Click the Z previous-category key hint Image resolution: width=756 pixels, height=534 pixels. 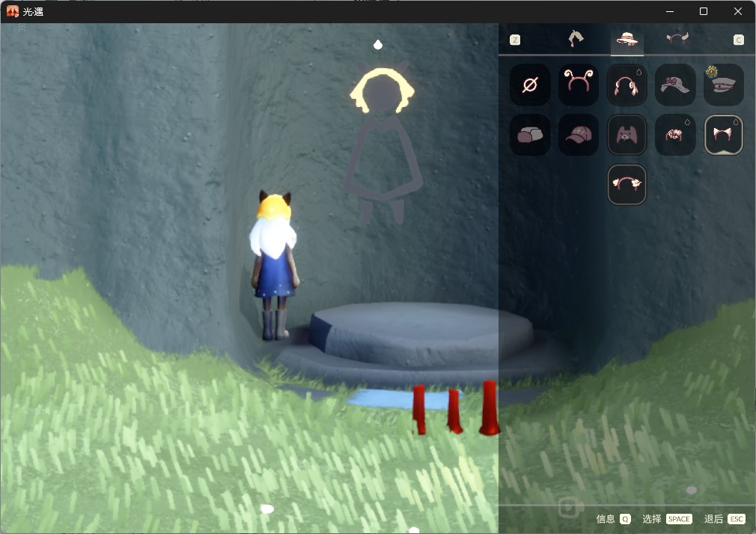tap(515, 40)
